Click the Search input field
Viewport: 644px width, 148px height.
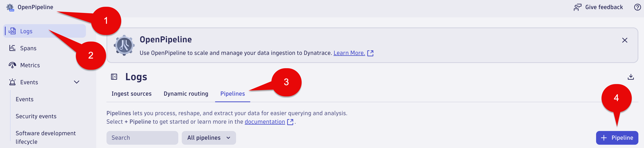pyautogui.click(x=142, y=138)
